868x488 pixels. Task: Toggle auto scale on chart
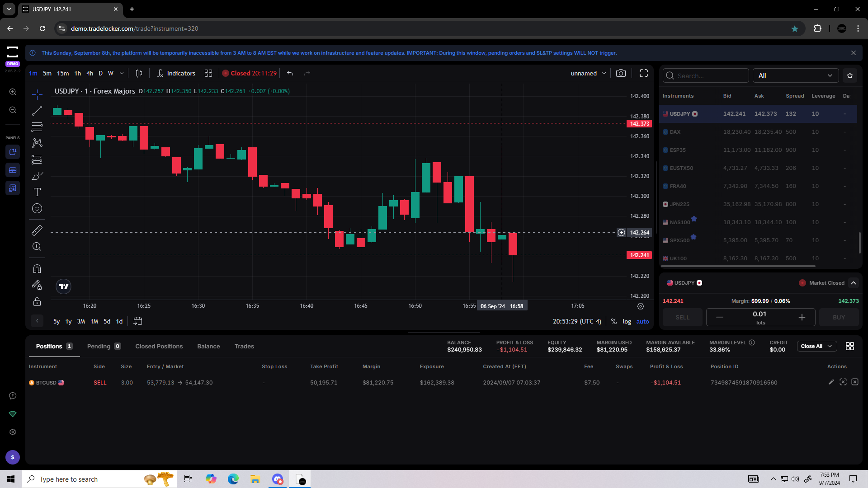click(x=642, y=322)
